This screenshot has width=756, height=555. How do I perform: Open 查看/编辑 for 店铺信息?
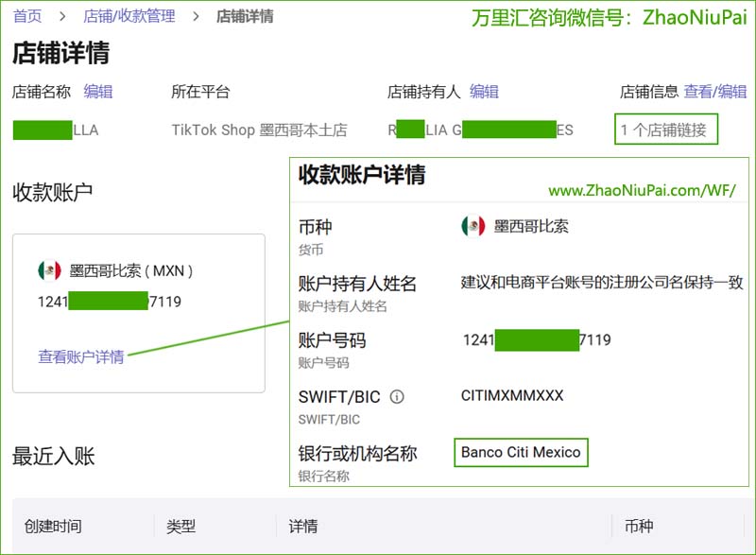tap(715, 92)
